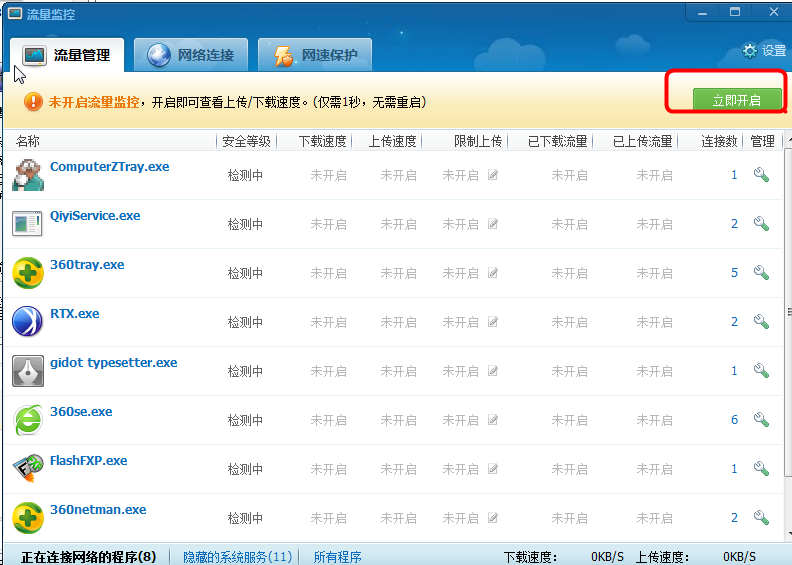Sort by 已上传流量 column header
Image resolution: width=792 pixels, height=565 pixels.
tap(635, 141)
